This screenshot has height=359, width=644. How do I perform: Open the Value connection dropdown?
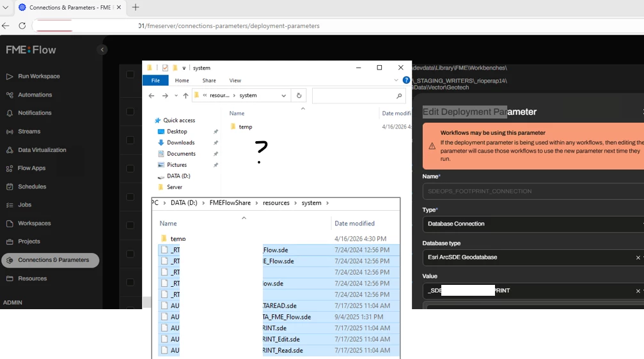coord(533,291)
